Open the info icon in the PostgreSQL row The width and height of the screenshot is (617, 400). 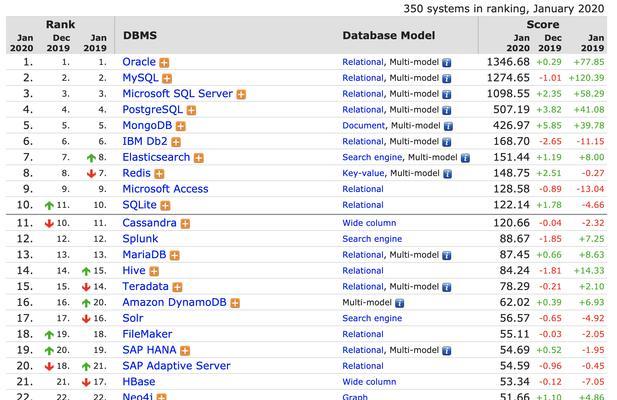coord(447,110)
